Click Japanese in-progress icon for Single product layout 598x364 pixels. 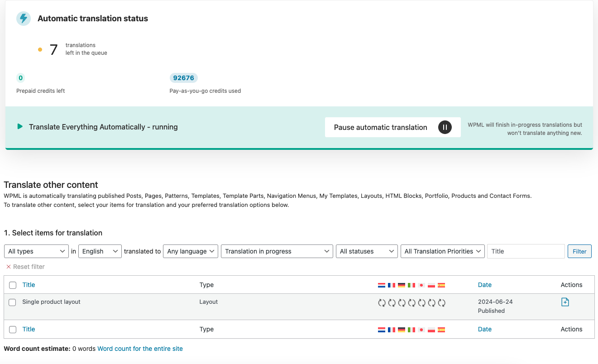click(422, 303)
